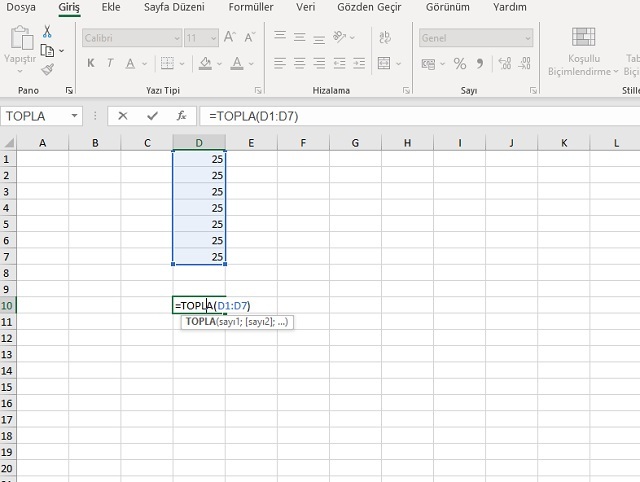Viewport: 640px width, 482px height.
Task: Open the borders dropdown arrow
Action: [182, 64]
